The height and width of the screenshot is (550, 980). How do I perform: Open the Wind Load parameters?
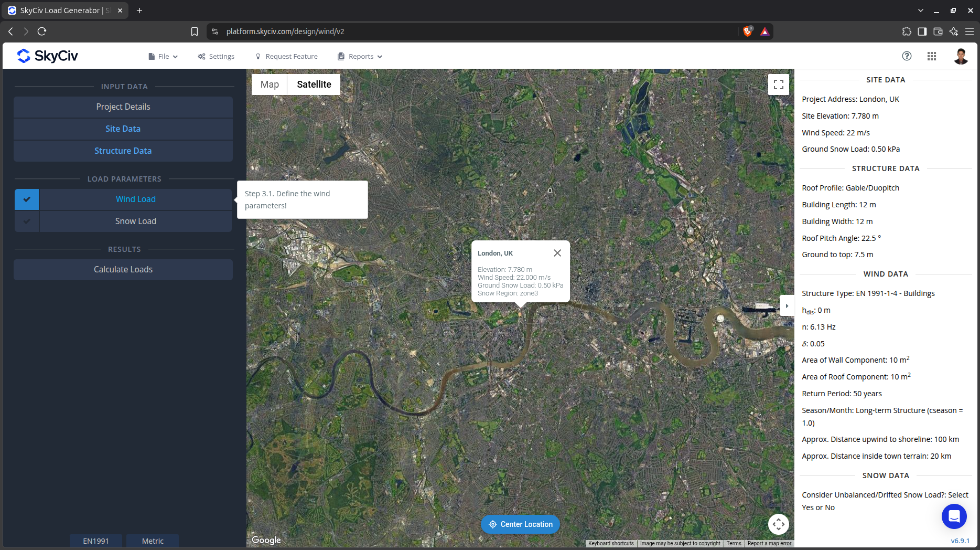click(136, 199)
